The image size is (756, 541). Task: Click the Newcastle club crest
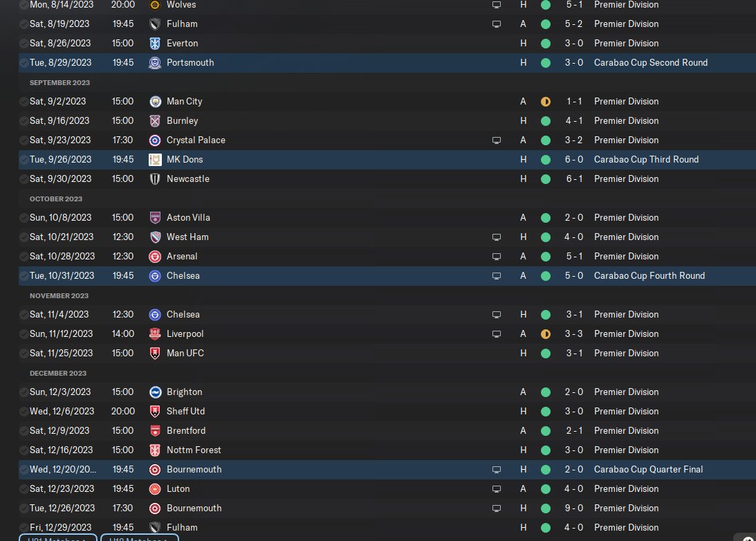pos(155,179)
